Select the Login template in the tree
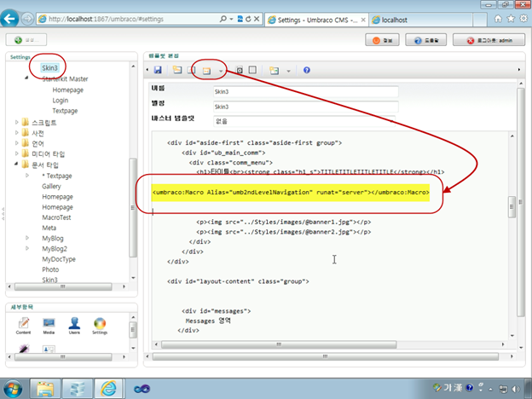Image resolution: width=532 pixels, height=399 pixels. point(61,101)
